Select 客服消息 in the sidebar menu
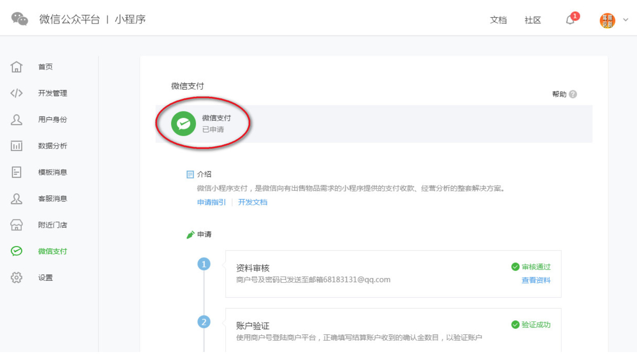This screenshot has width=637, height=364. [x=53, y=199]
